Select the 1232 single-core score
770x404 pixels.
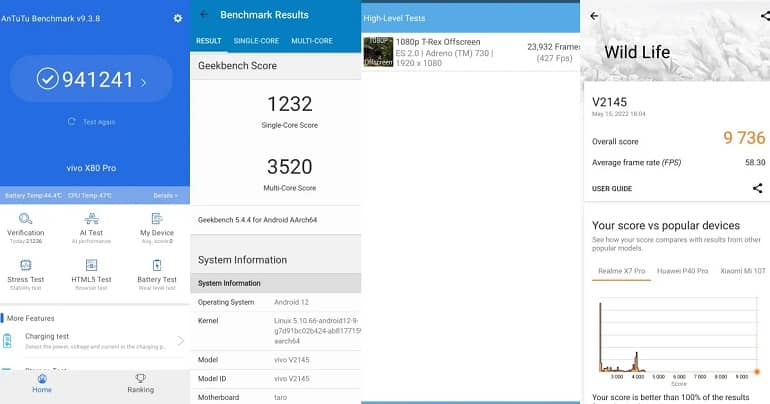tap(290, 104)
